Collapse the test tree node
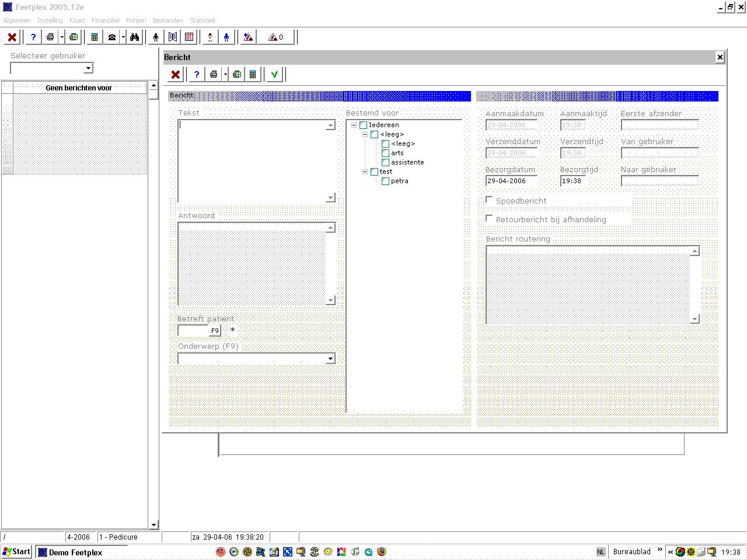Screen dimensions: 747x560 [365, 171]
